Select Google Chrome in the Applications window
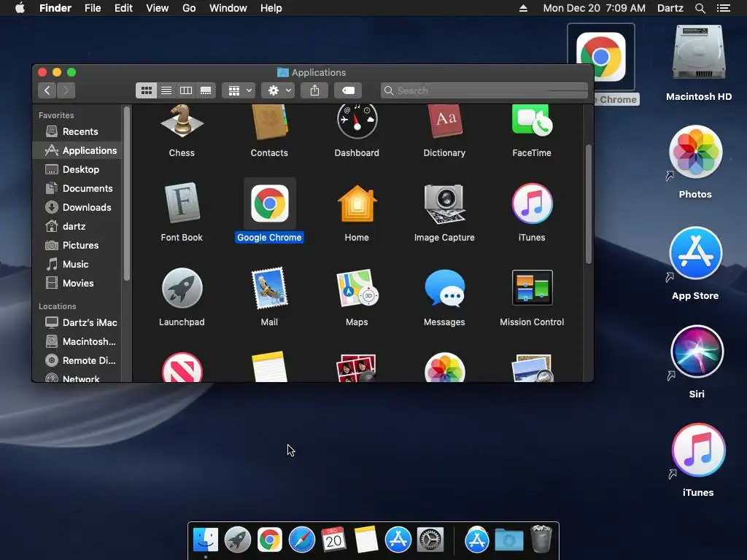The image size is (747, 560). (269, 203)
